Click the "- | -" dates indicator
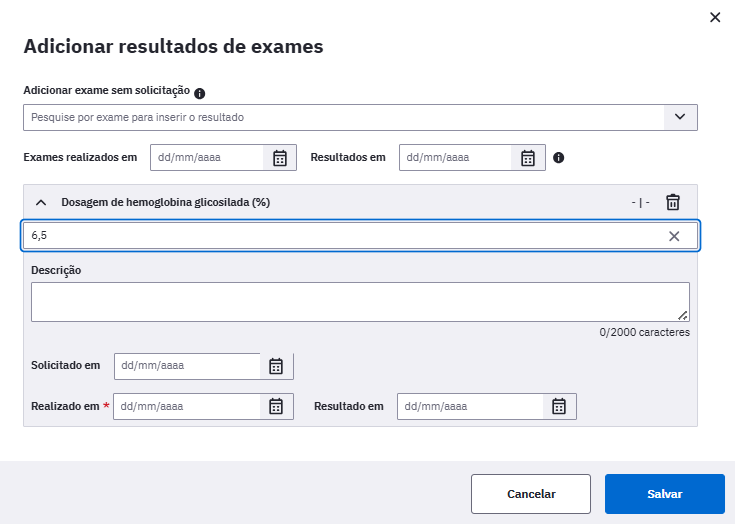The image size is (735, 524). (640, 202)
